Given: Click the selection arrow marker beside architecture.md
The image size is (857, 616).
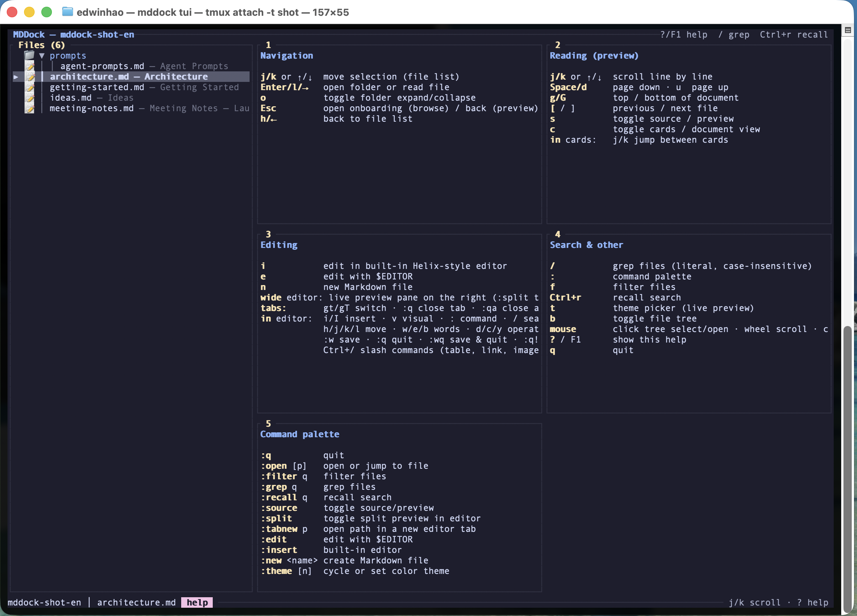Looking at the screenshot, I should pos(16,77).
